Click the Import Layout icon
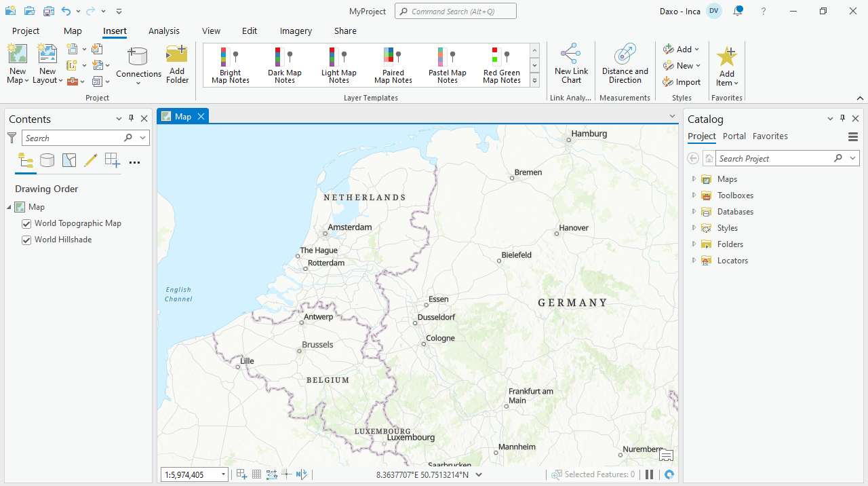This screenshot has height=486, width=868. pos(97,65)
